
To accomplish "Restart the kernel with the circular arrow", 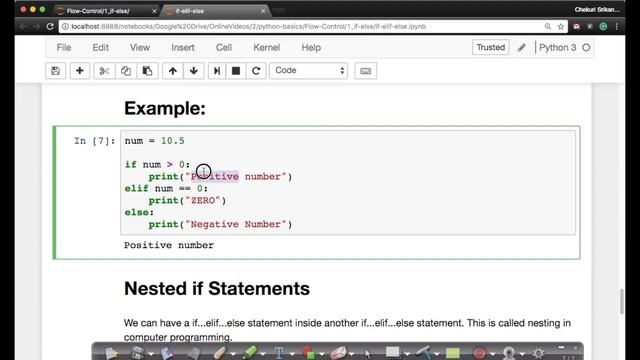I will pos(256,71).
